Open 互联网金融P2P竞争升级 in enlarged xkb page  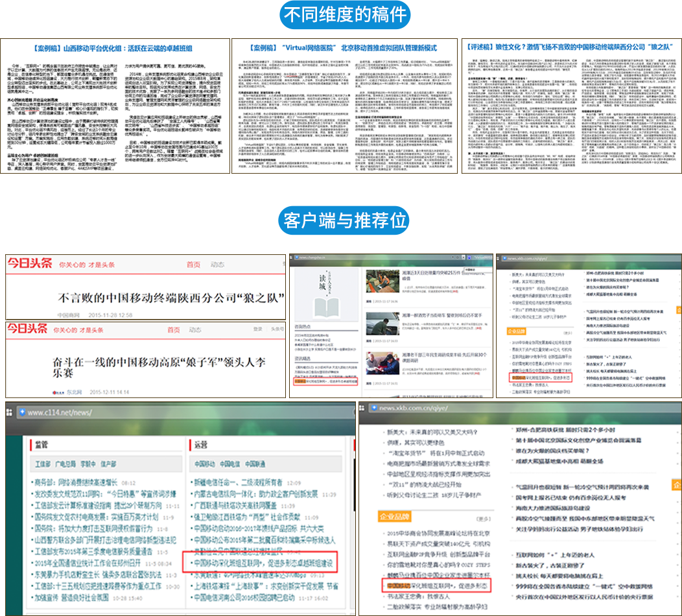438,554
